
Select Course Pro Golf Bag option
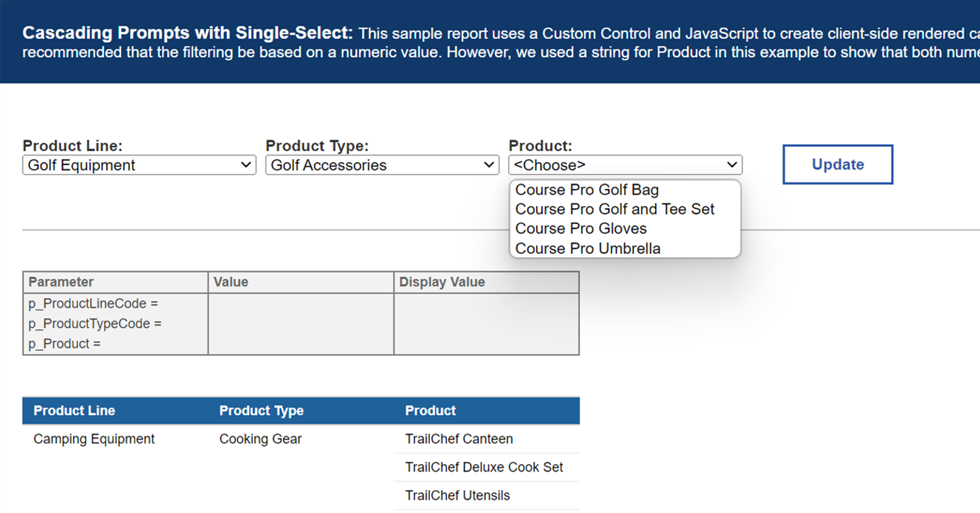click(x=587, y=190)
